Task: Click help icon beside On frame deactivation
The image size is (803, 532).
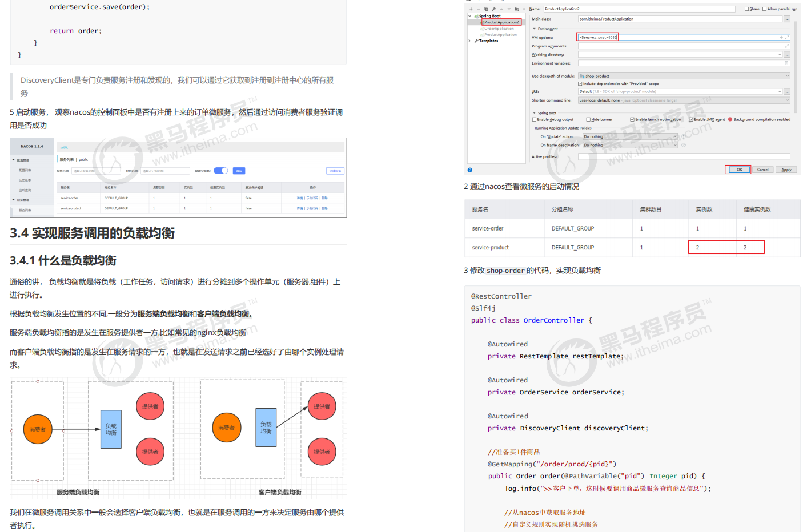Action: [x=684, y=145]
